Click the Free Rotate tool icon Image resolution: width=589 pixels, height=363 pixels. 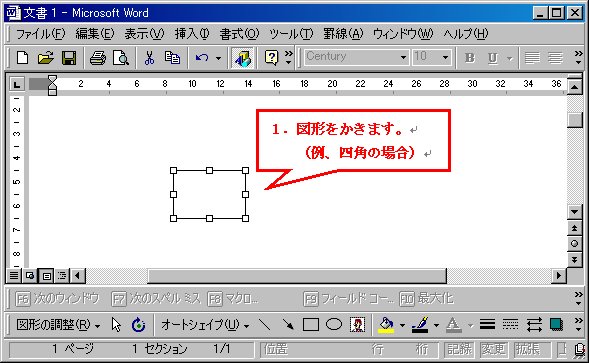point(138,325)
